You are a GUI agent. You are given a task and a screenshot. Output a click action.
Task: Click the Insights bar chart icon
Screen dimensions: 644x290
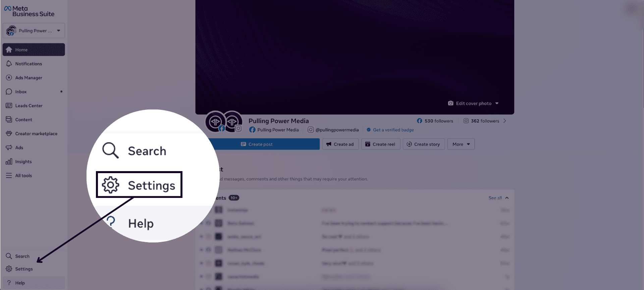click(x=9, y=162)
